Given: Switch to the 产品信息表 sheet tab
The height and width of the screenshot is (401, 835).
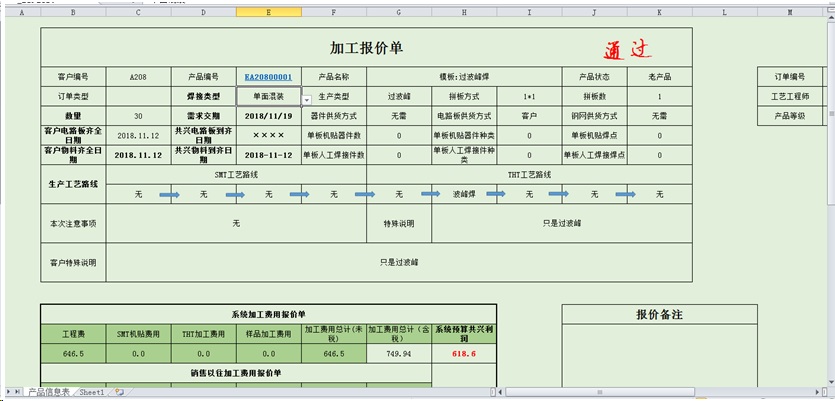Looking at the screenshot, I should [x=48, y=393].
